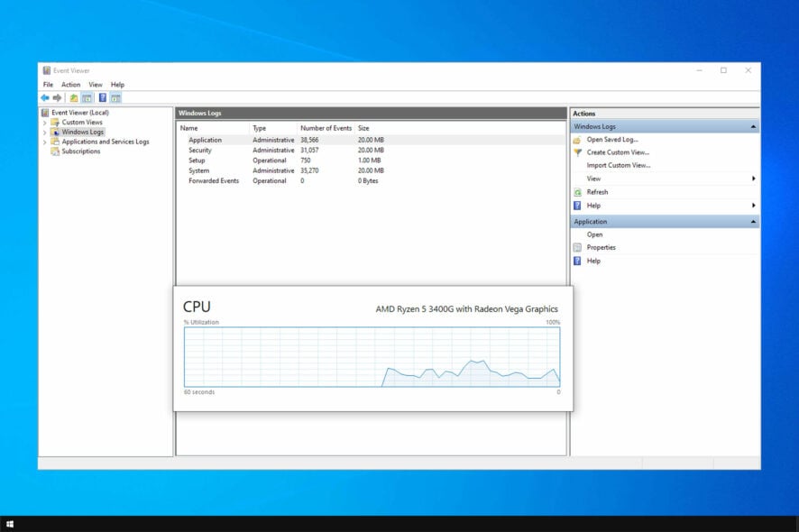Click Create Custom View... action
The width and height of the screenshot is (799, 532).
pyautogui.click(x=618, y=152)
